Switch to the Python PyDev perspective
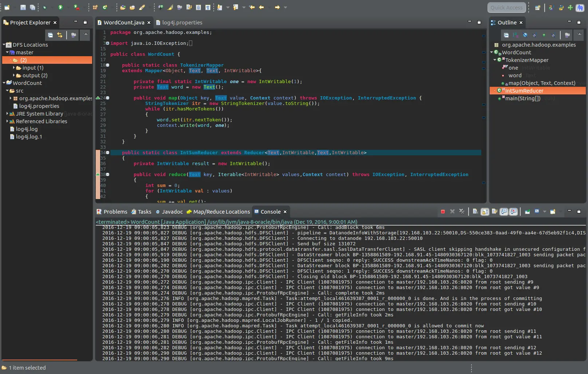The width and height of the screenshot is (588, 374). 561,8
